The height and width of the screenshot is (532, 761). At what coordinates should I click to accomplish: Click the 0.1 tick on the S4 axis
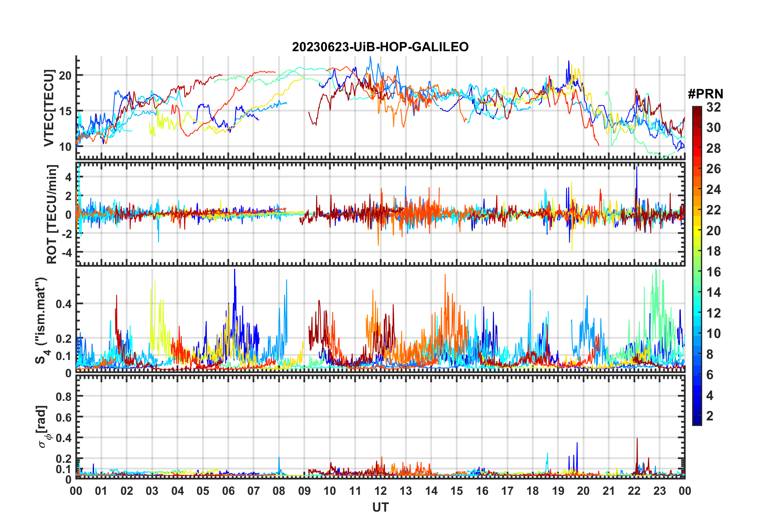64,356
